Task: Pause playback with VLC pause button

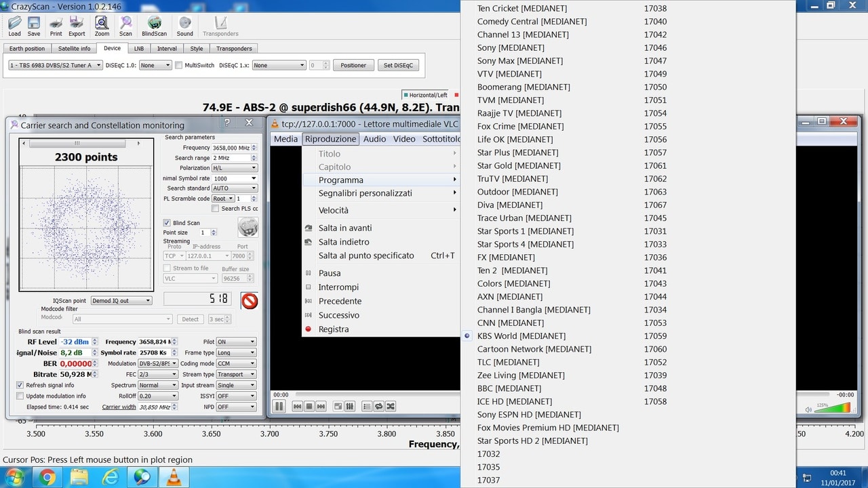Action: coord(279,406)
